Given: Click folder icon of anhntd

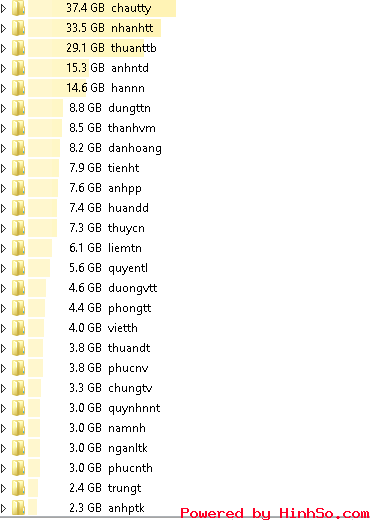Looking at the screenshot, I should tap(18, 68).
